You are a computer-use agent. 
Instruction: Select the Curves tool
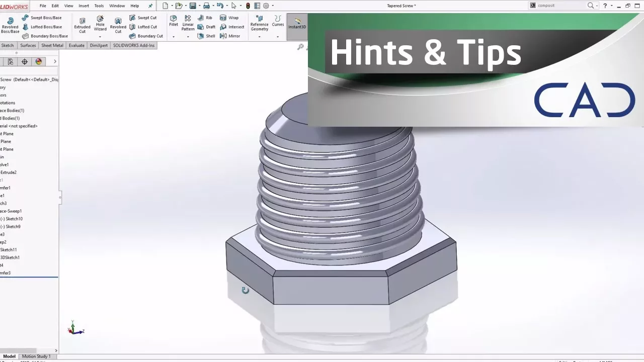278,21
